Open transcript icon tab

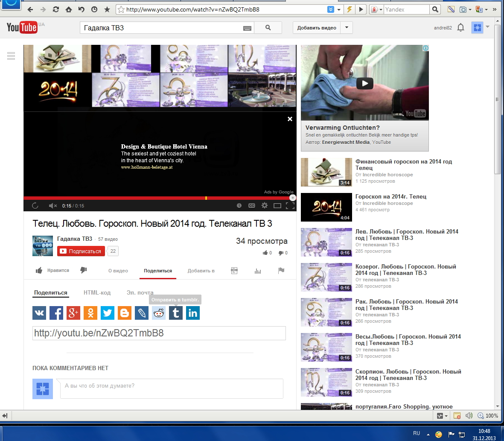pyautogui.click(x=234, y=271)
